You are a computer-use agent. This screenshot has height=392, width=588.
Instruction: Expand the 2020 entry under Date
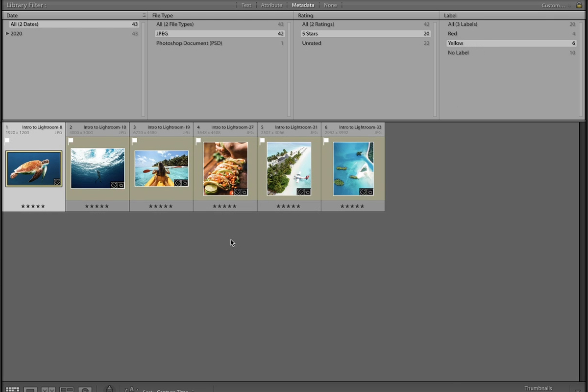pos(7,33)
